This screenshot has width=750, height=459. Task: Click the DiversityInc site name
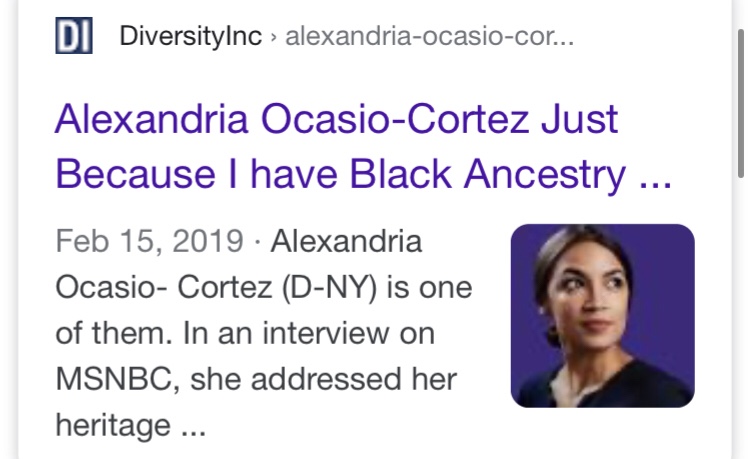tap(190, 38)
